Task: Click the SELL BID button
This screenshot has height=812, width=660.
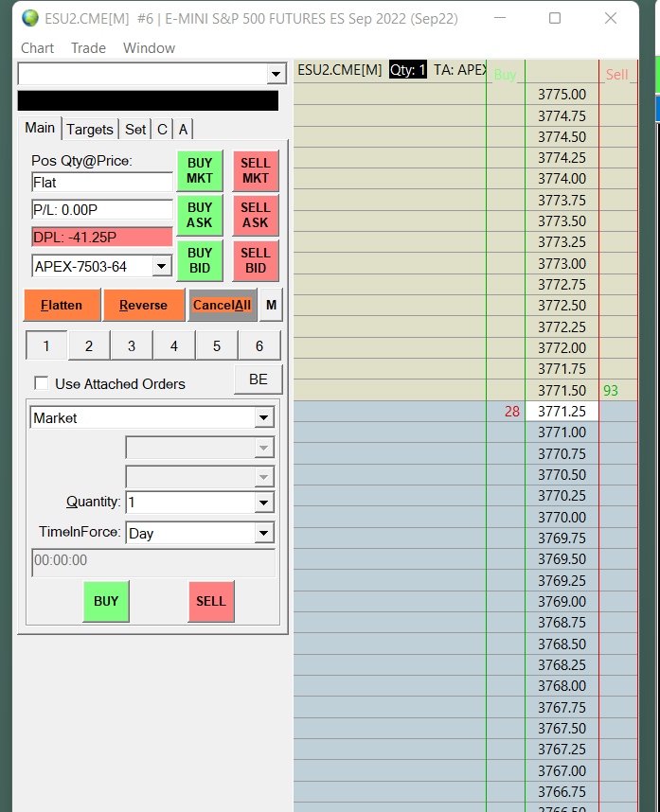Action: point(256,260)
